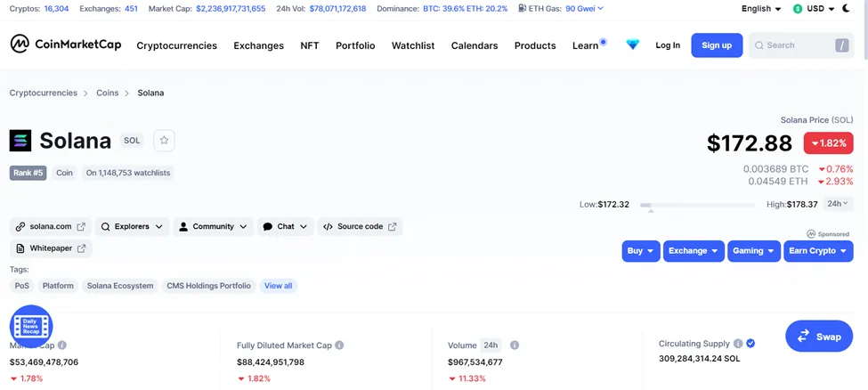This screenshot has width=868, height=390.
Task: Expand the Chat dropdown
Action: (x=285, y=226)
